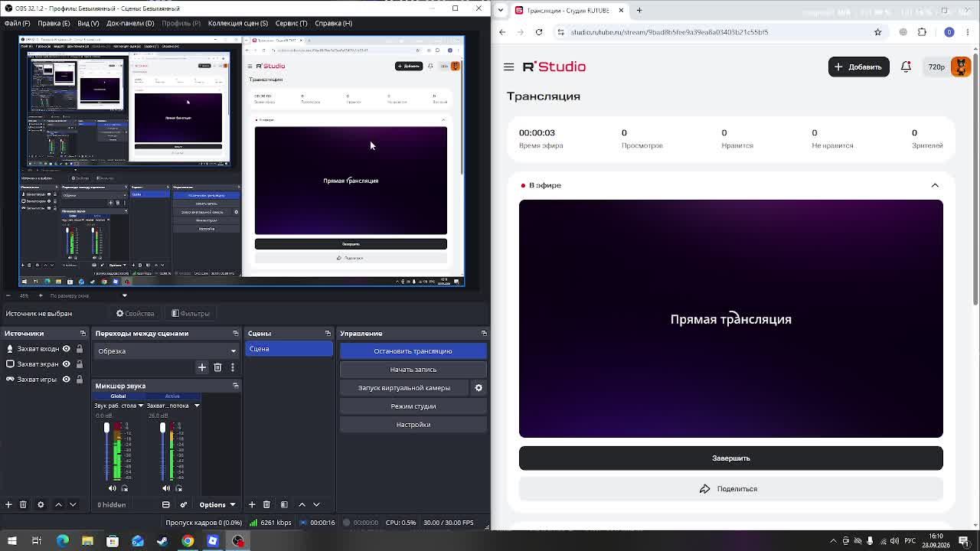Remove the selected source
The image size is (980, 551).
pyautogui.click(x=23, y=505)
